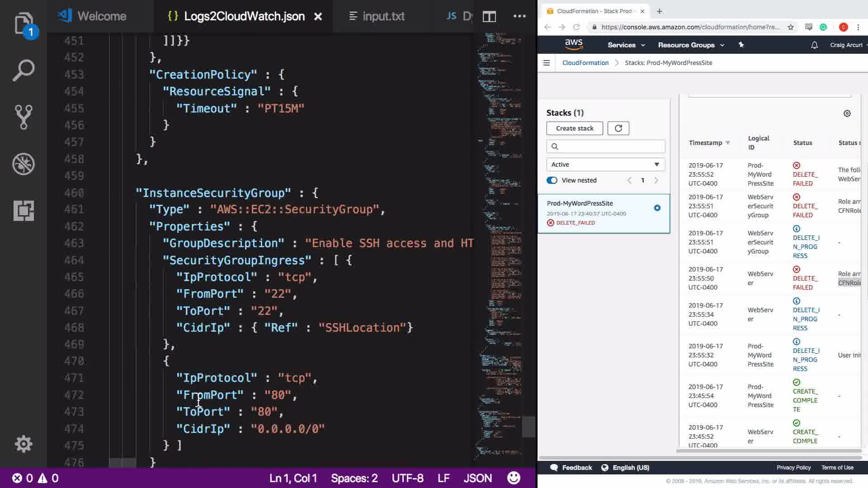868x488 pixels.
Task: Open the Manage gear at sidebar bottom
Action: pos(24,444)
